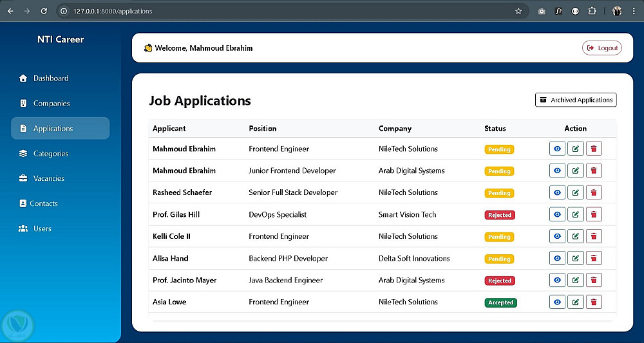Screen dimensions: 644x343
Task: Edit first Mahmoud Ebrahim Frontend Engineer application
Action: click(575, 149)
